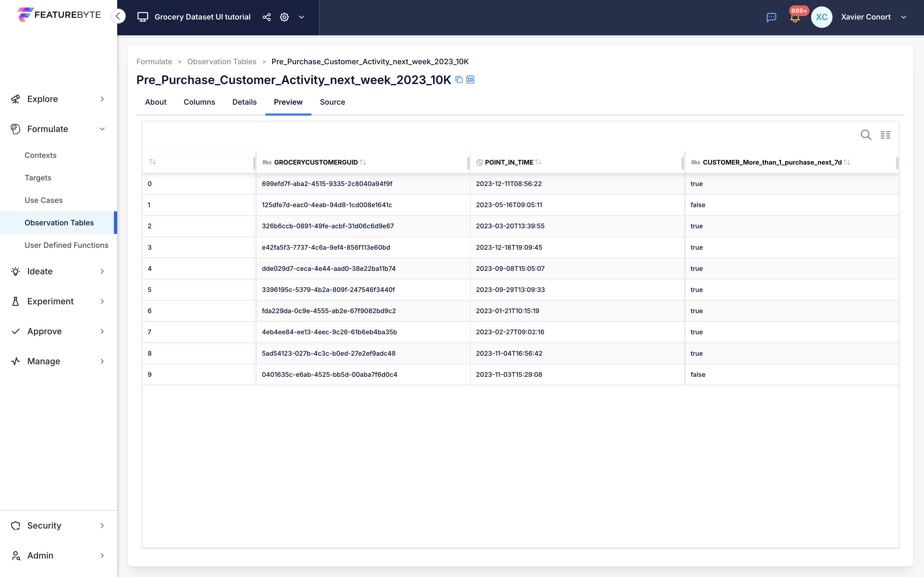Open Use Cases in the sidebar

(x=44, y=200)
